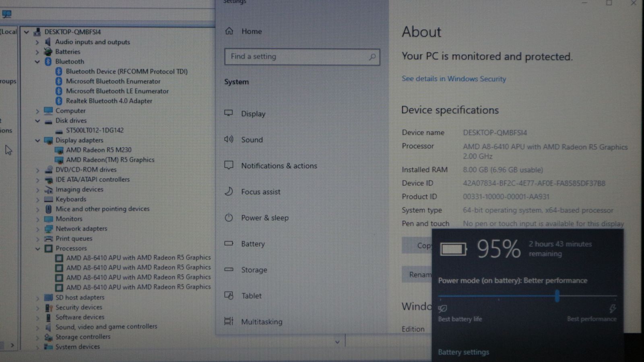Collapse the Display adapters category
The height and width of the screenshot is (362, 644).
click(x=37, y=140)
